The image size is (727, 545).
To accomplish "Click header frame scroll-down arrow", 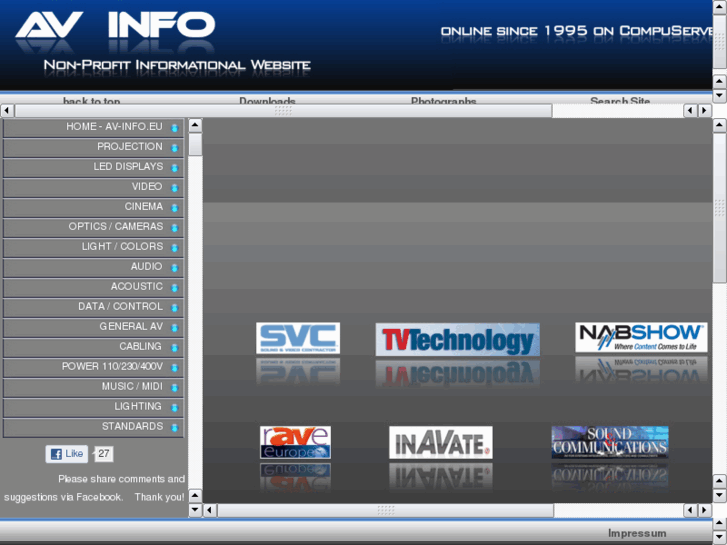I will [x=719, y=96].
